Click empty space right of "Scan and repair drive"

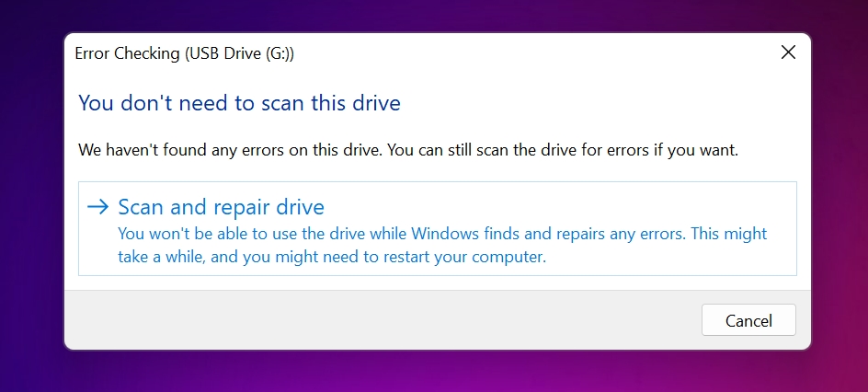click(552, 207)
